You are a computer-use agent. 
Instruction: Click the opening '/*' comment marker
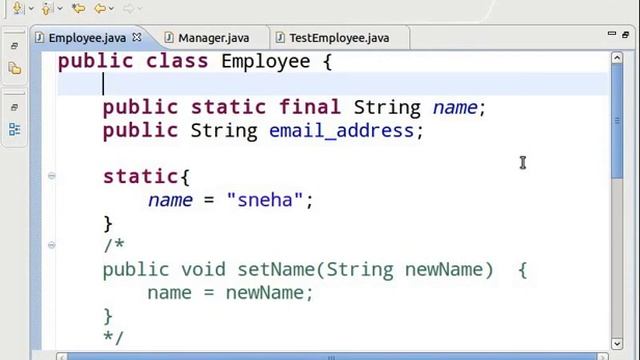pos(114,245)
